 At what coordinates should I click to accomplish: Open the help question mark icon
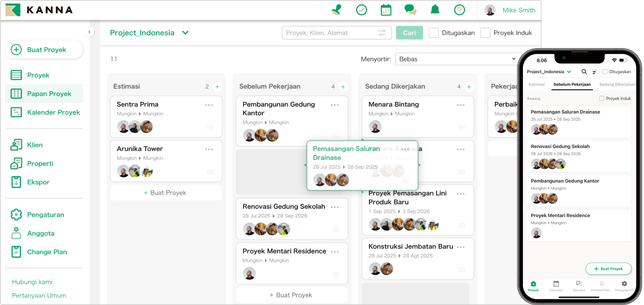pyautogui.click(x=459, y=9)
